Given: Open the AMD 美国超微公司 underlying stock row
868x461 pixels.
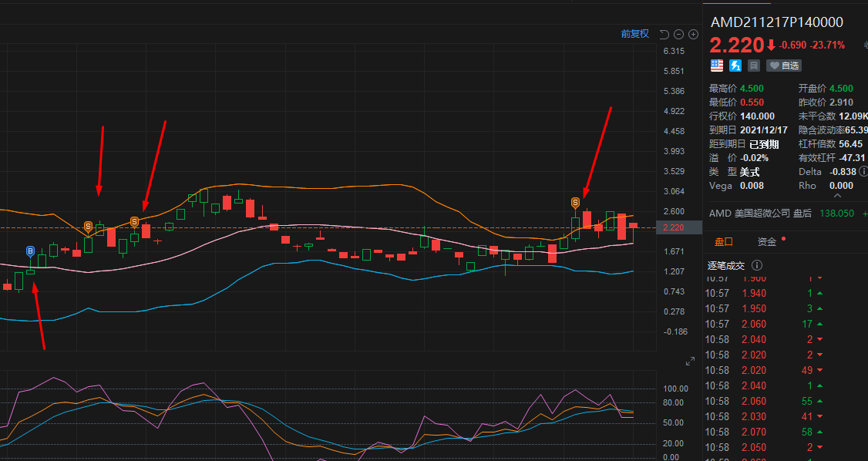Looking at the screenshot, I should point(789,213).
